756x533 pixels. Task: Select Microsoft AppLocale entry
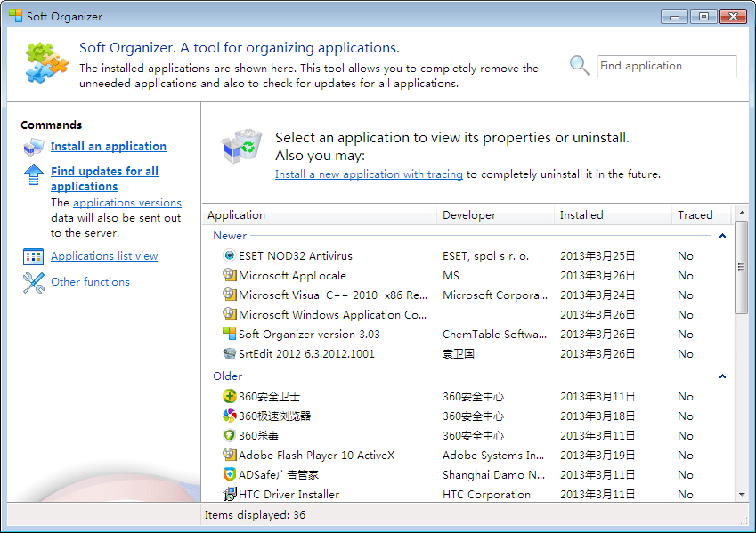292,276
